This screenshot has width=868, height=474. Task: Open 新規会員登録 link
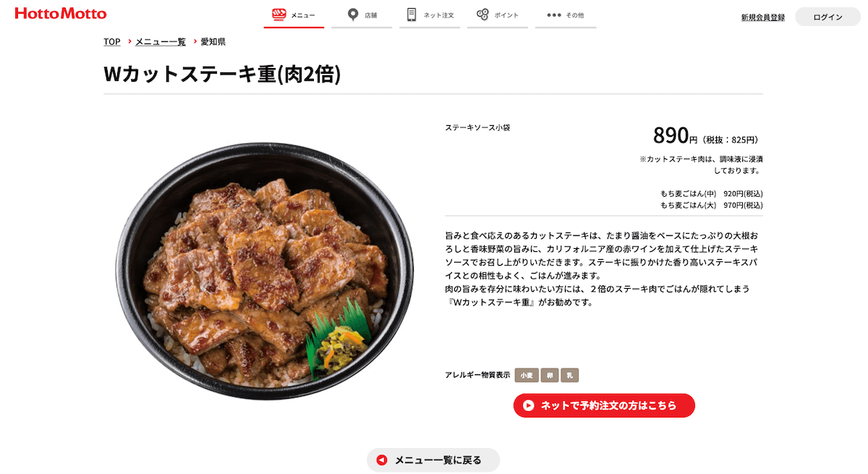[763, 17]
